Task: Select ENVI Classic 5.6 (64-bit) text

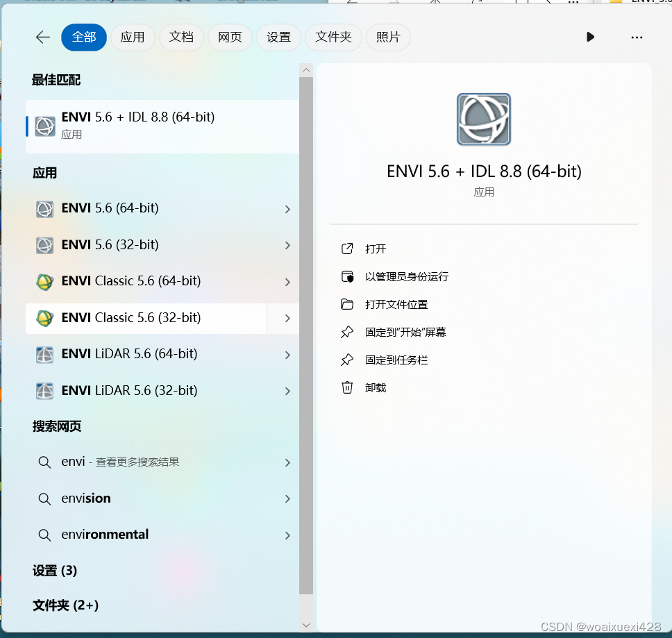Action: (x=131, y=281)
